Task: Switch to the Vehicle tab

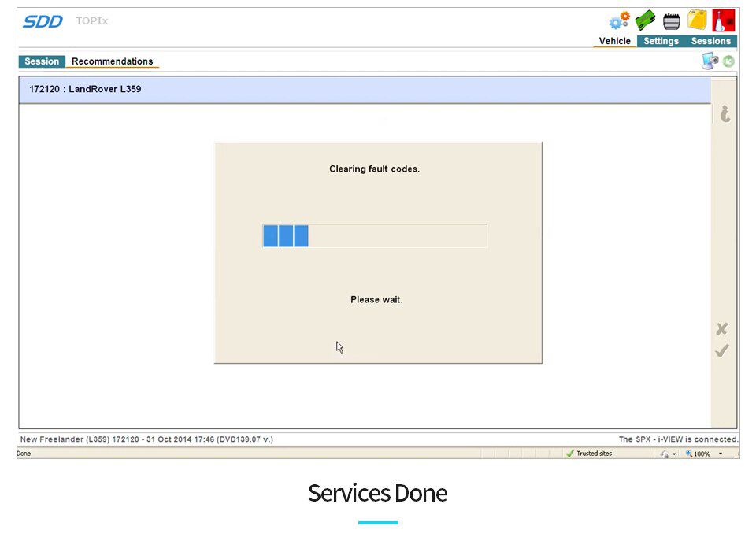Action: [615, 41]
